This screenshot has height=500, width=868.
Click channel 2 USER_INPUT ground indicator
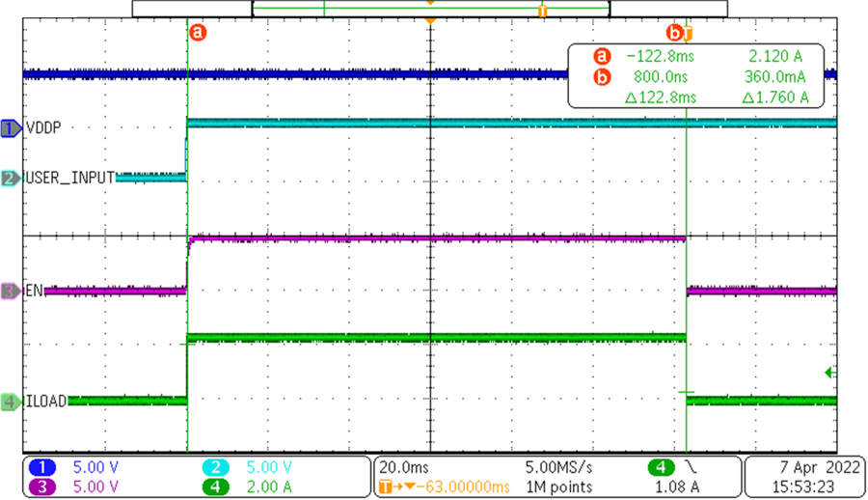[11, 179]
